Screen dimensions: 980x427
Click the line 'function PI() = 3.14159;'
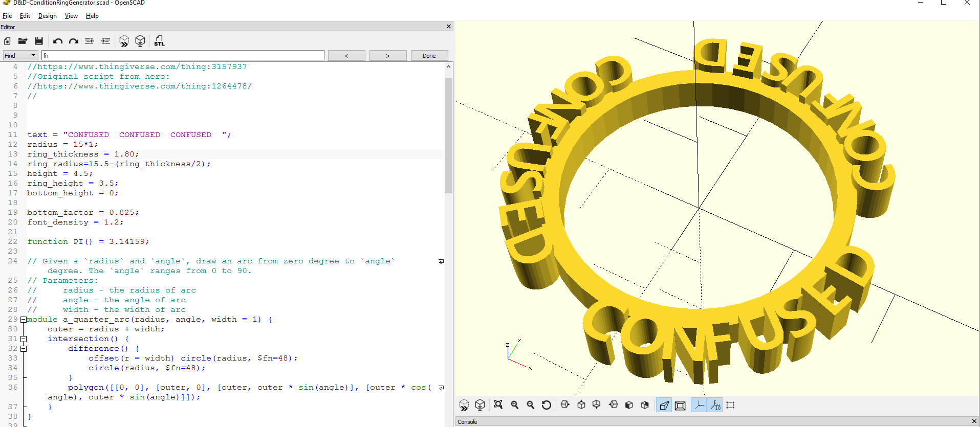(88, 241)
